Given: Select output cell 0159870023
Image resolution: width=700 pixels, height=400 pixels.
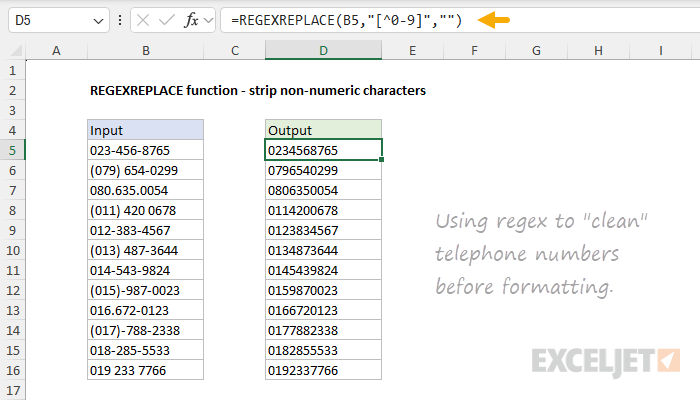Looking at the screenshot, I should [324, 291].
